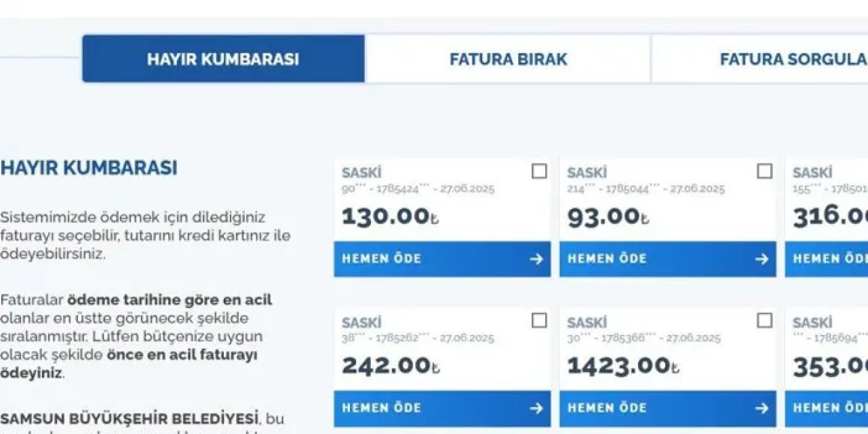Click the arrow icon on the 242.00₺ pay button
This screenshot has height=434, width=868.
pos(536,408)
